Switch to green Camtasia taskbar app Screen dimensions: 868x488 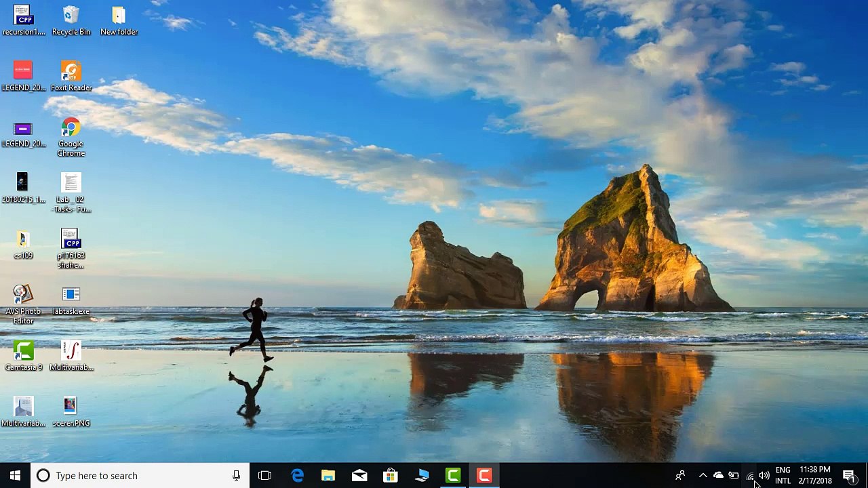(453, 476)
